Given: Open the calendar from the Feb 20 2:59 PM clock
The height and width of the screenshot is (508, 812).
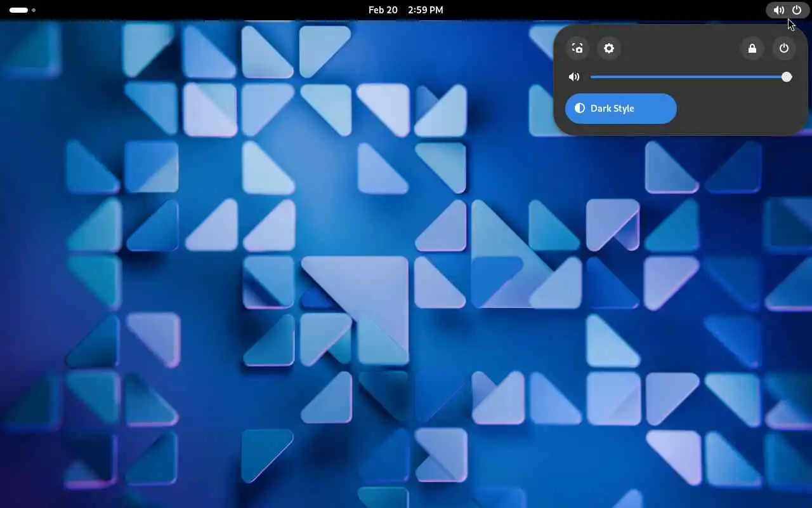Looking at the screenshot, I should point(406,10).
